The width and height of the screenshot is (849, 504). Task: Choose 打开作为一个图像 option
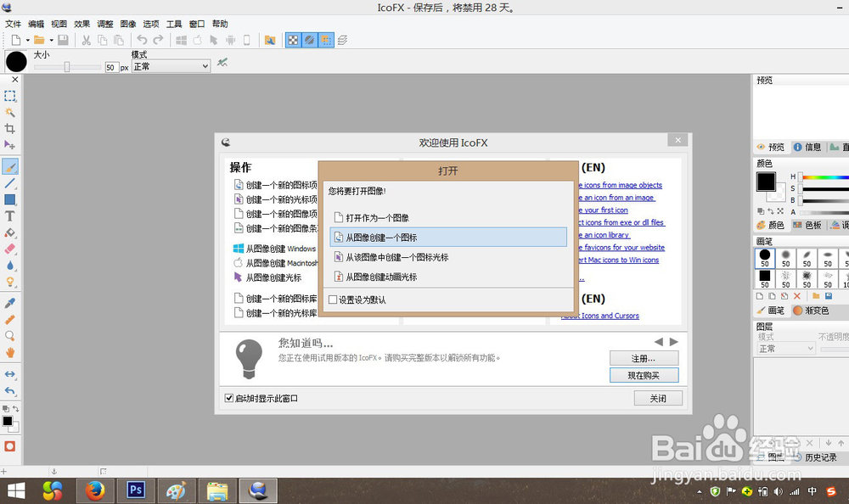[448, 217]
